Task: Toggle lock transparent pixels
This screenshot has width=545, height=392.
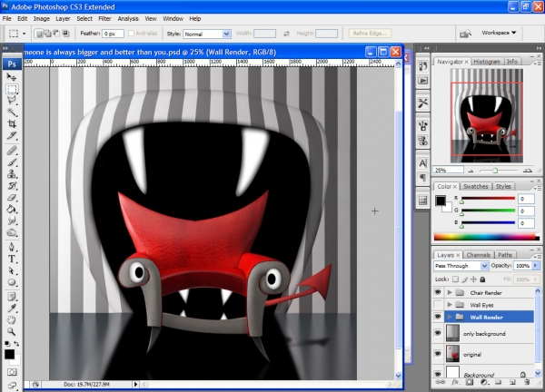Action: (x=455, y=279)
